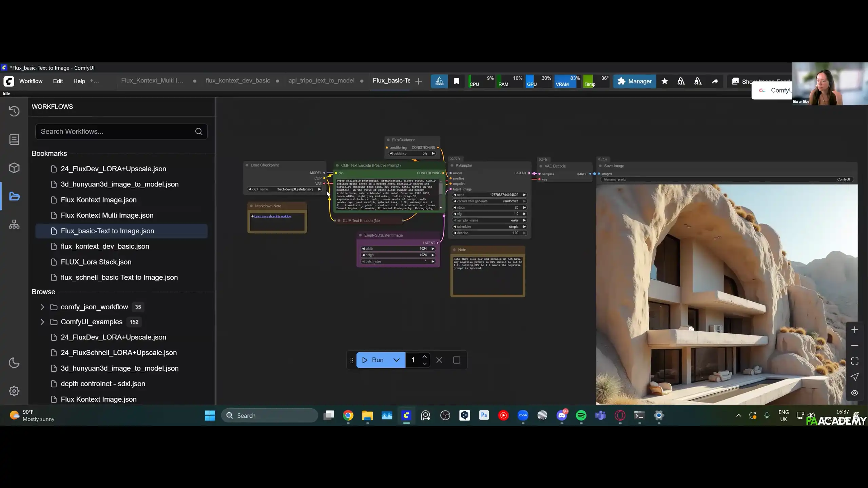
Task: Click the Run button
Action: pos(372,360)
